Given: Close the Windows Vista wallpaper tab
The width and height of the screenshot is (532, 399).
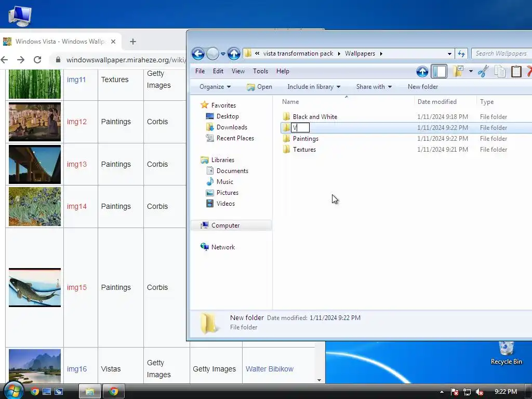Looking at the screenshot, I should coord(113,42).
